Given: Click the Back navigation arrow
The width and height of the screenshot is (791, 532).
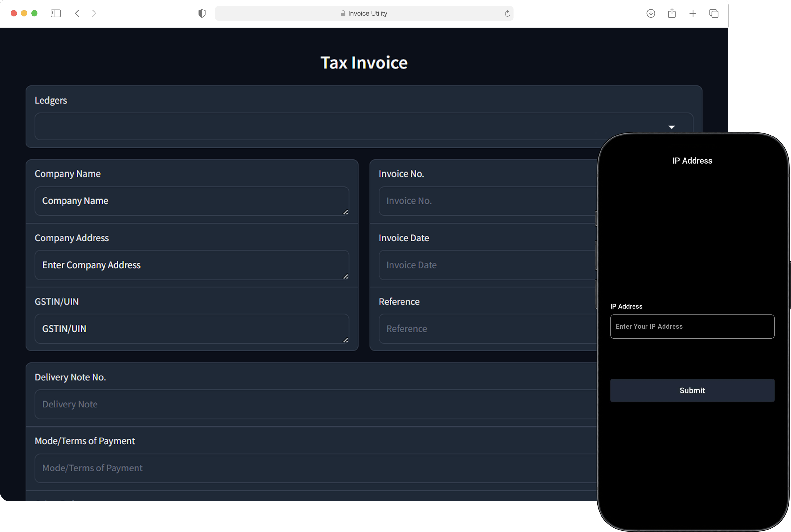Looking at the screenshot, I should point(77,13).
